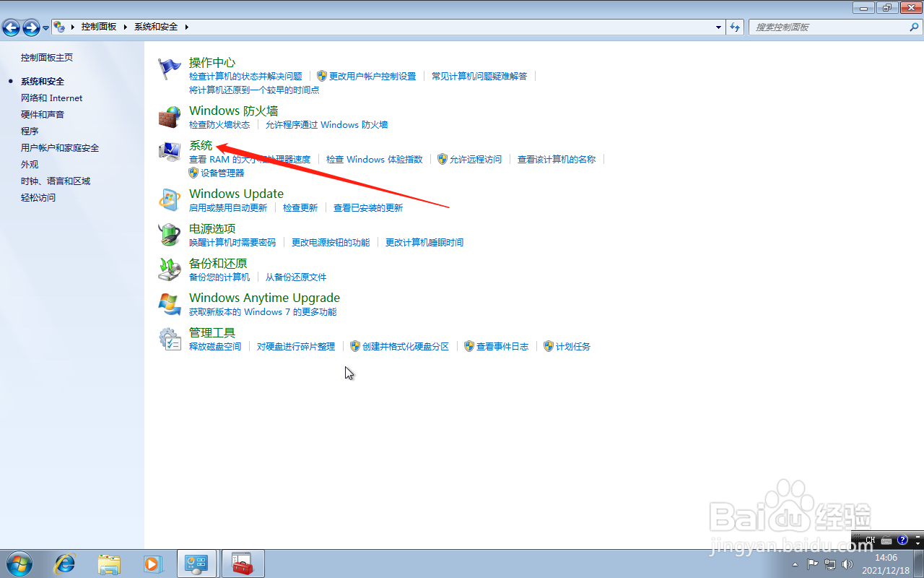Click the search magnifier icon
The image size is (924, 578).
913,27
